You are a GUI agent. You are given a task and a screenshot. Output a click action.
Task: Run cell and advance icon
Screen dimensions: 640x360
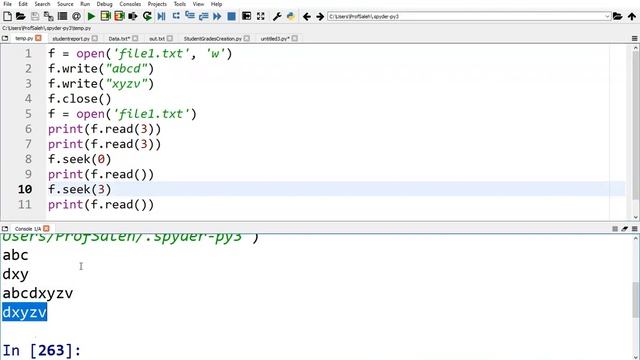[x=119, y=16]
